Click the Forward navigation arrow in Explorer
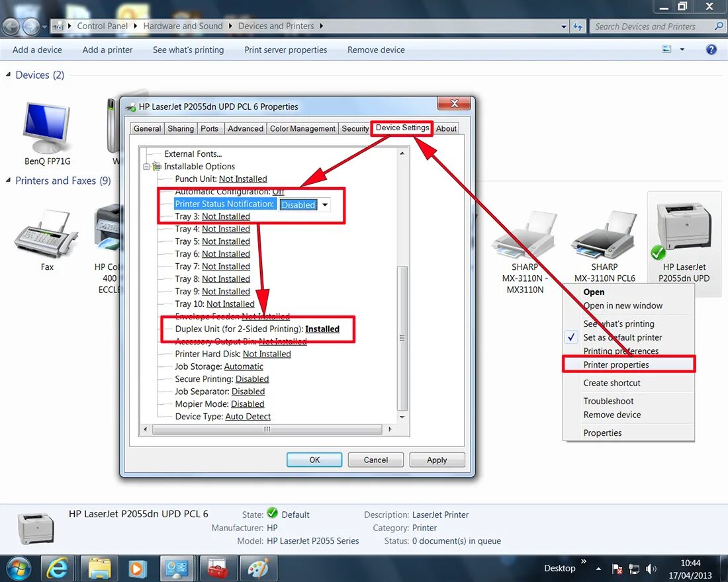 [30, 26]
